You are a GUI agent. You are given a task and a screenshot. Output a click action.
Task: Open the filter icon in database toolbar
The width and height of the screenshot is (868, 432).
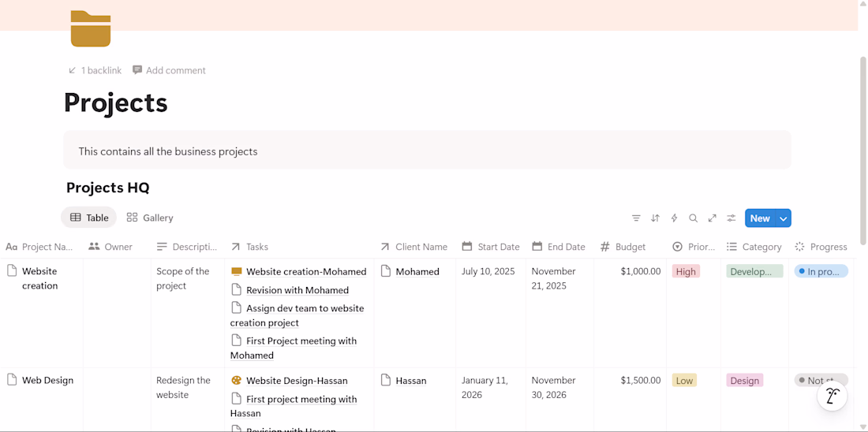click(x=636, y=218)
